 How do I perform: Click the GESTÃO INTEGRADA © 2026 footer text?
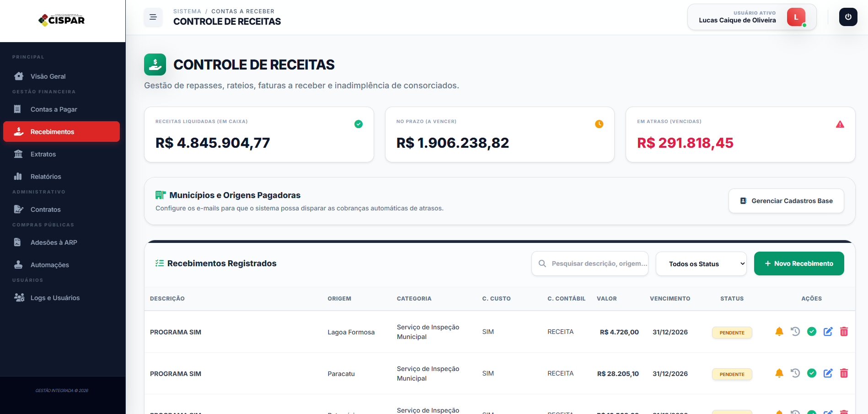62,391
